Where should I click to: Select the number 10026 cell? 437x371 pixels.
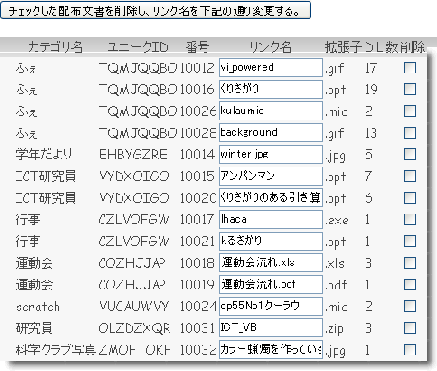pos(198,111)
